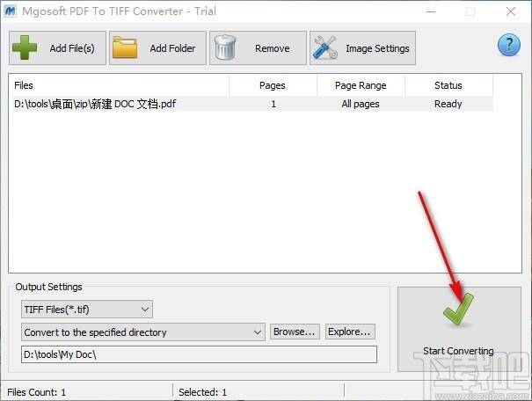532x401 pixels.
Task: Click the output path field D:\tools\My Doc\
Action: click(199, 354)
